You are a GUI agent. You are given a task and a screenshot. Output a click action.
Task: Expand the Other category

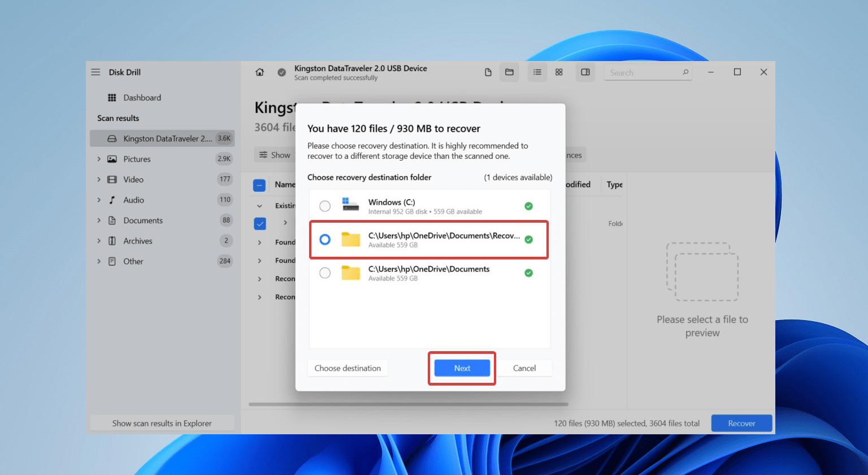pos(99,261)
